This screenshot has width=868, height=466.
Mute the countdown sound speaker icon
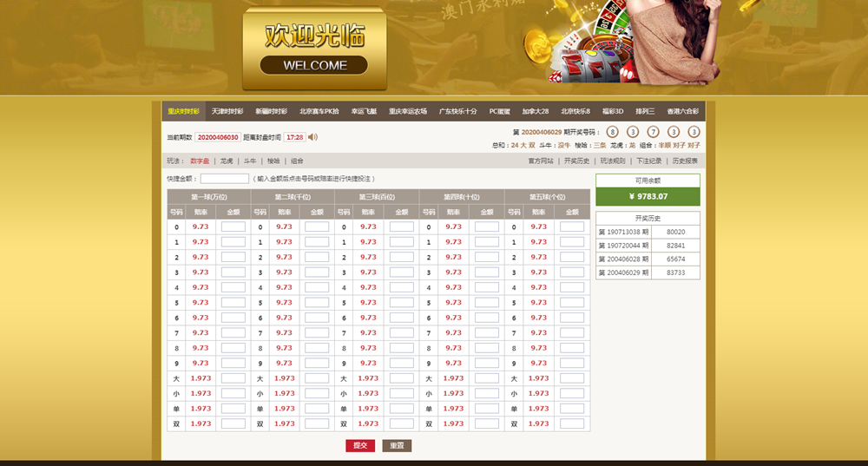[x=313, y=137]
